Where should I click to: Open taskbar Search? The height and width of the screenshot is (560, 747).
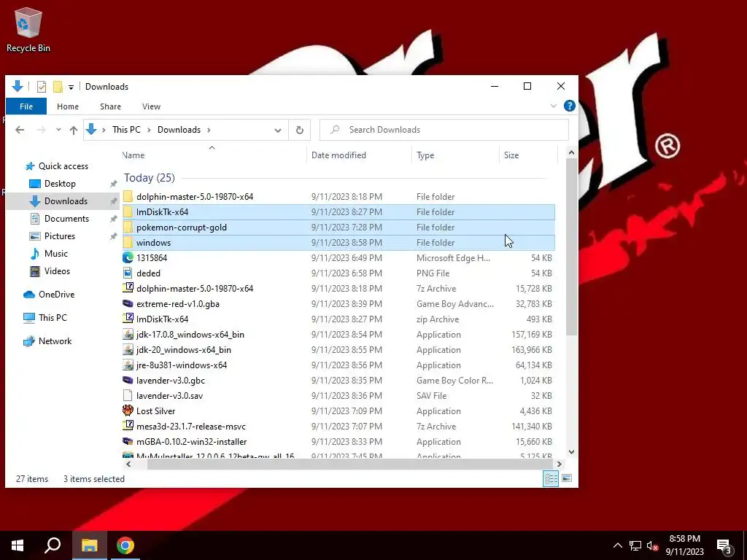[53, 545]
